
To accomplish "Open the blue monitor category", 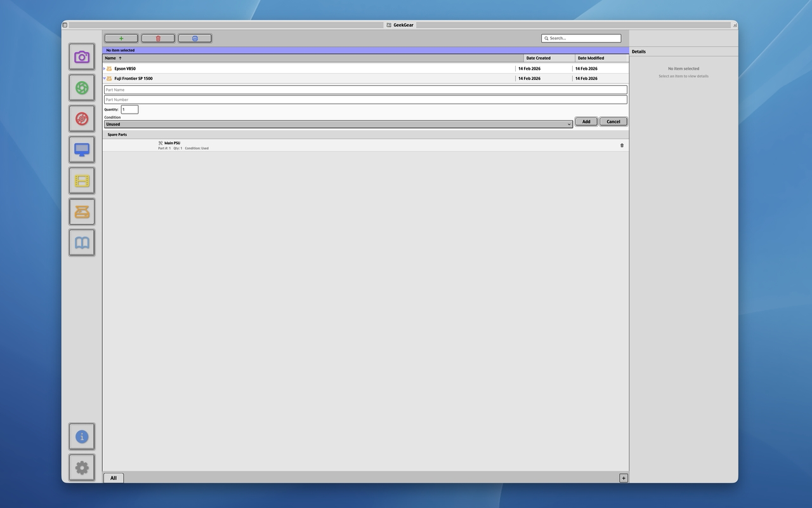I will point(82,150).
